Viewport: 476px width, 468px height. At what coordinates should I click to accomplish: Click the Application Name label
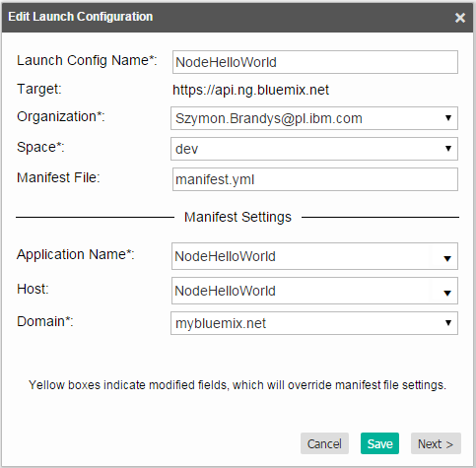76,254
